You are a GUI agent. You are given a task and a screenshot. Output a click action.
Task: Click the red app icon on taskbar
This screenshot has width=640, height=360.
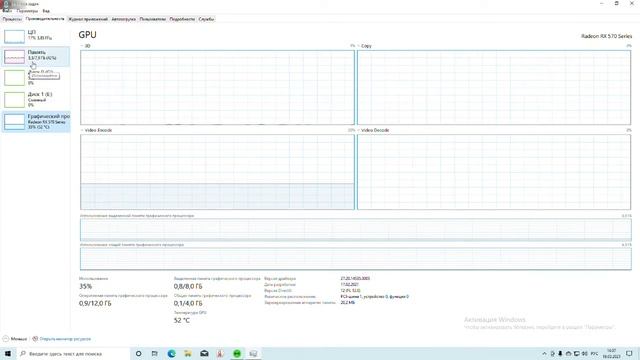tap(220, 353)
